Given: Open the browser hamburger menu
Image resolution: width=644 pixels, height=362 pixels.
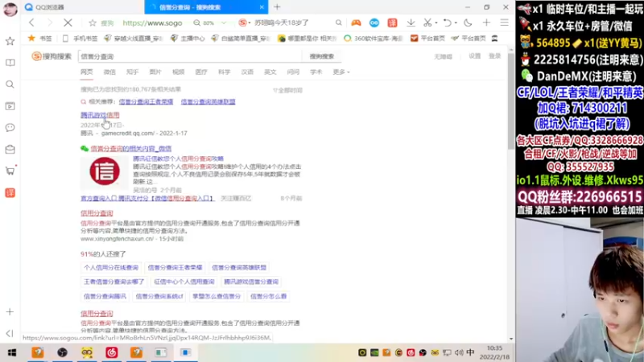Looking at the screenshot, I should tap(505, 23).
